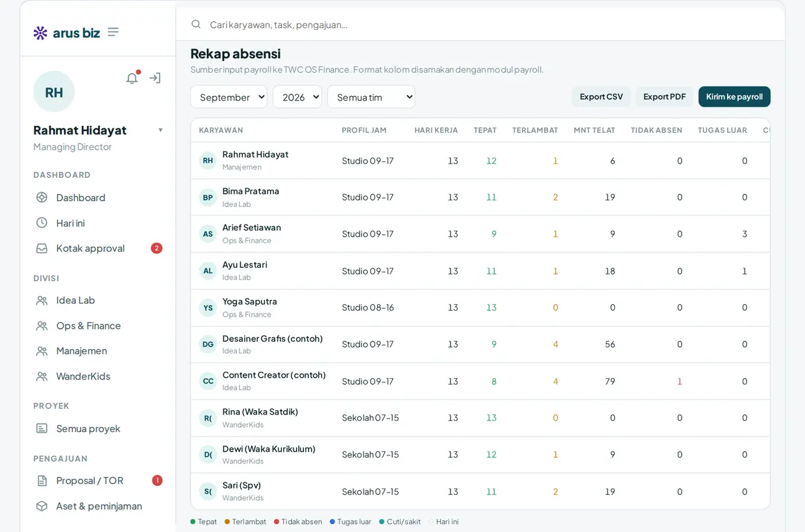Click the arus biz logo icon
Screen dimensions: 805x532
coord(40,32)
